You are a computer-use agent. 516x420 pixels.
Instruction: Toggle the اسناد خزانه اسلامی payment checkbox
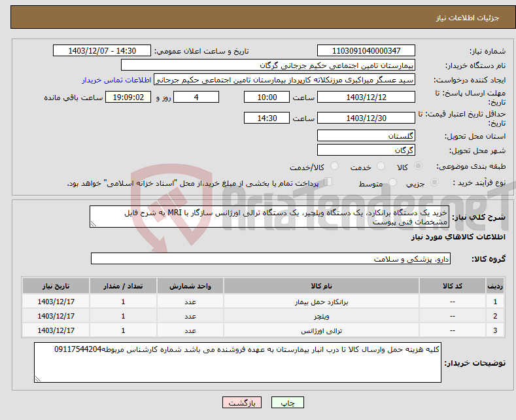point(328,181)
